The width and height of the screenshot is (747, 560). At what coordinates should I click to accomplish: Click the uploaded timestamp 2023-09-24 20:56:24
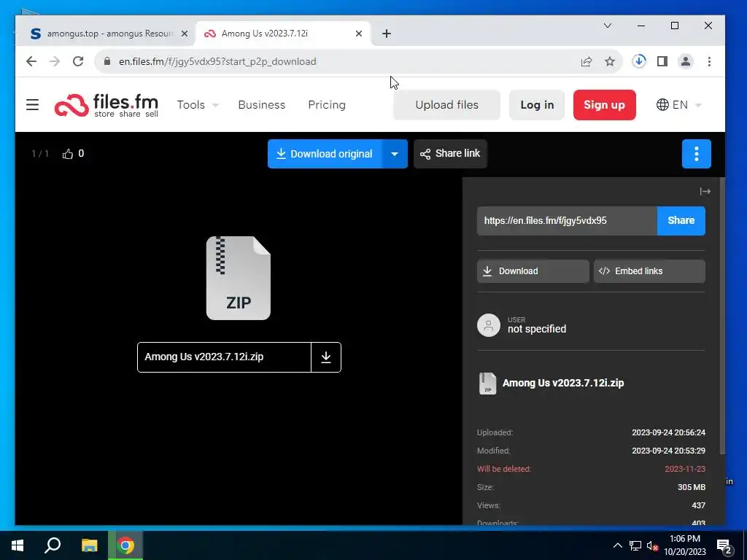(x=668, y=433)
